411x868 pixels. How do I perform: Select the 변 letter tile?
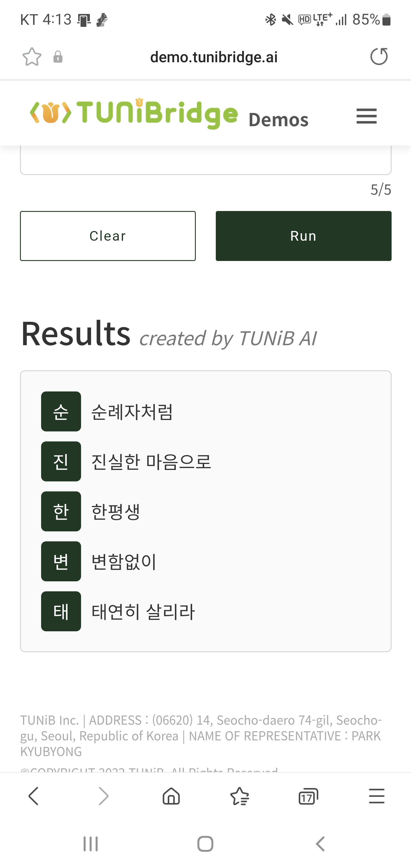click(x=61, y=561)
